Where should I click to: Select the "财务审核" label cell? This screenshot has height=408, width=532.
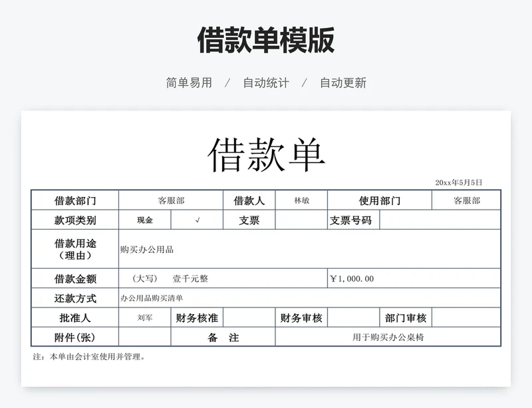pyautogui.click(x=301, y=317)
